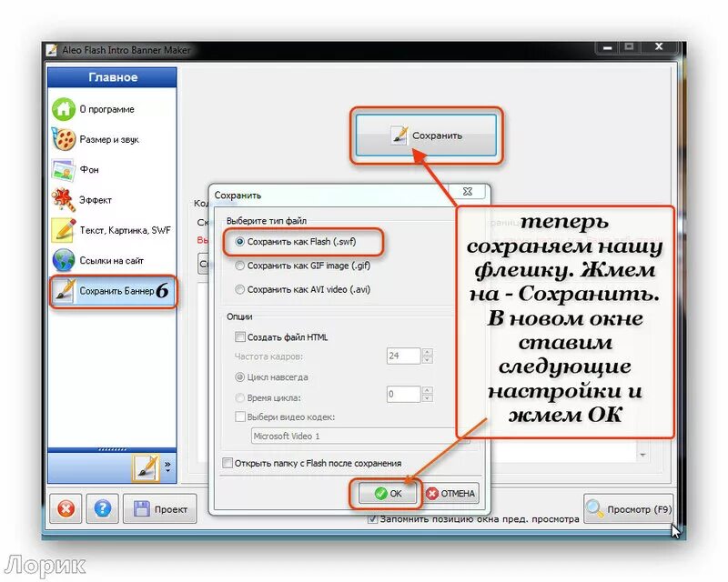Select Сохранить как Flash (.swf) option
The height and width of the screenshot is (582, 728).
click(x=297, y=241)
